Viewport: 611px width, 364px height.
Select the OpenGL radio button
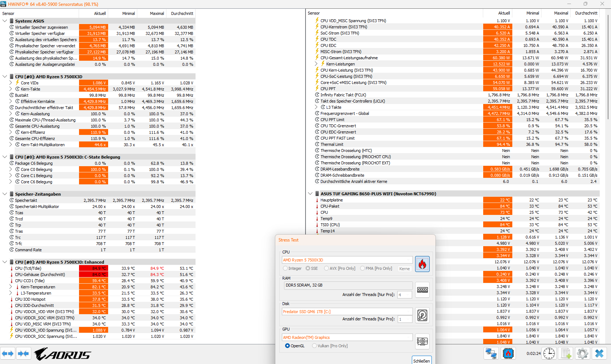pos(288,346)
